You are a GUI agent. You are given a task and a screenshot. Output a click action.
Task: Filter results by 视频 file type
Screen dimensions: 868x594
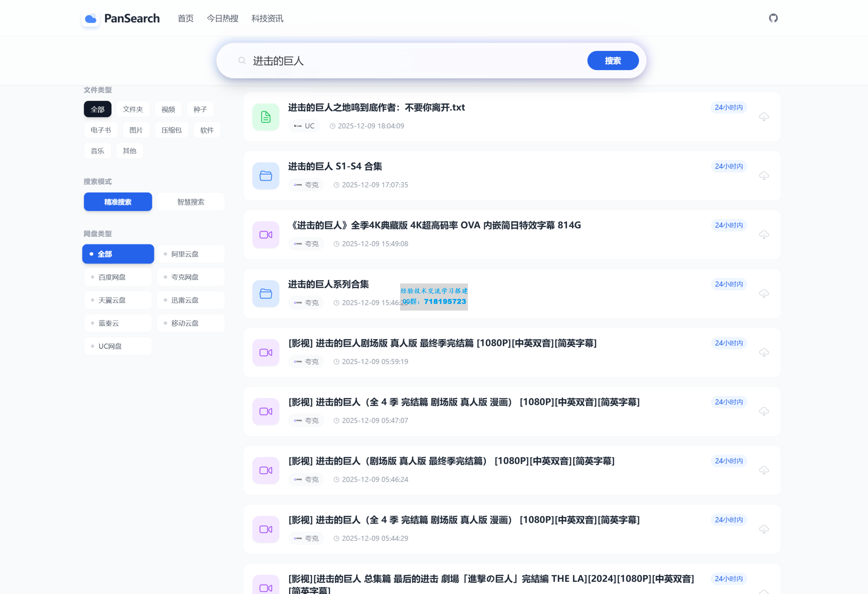coord(168,109)
